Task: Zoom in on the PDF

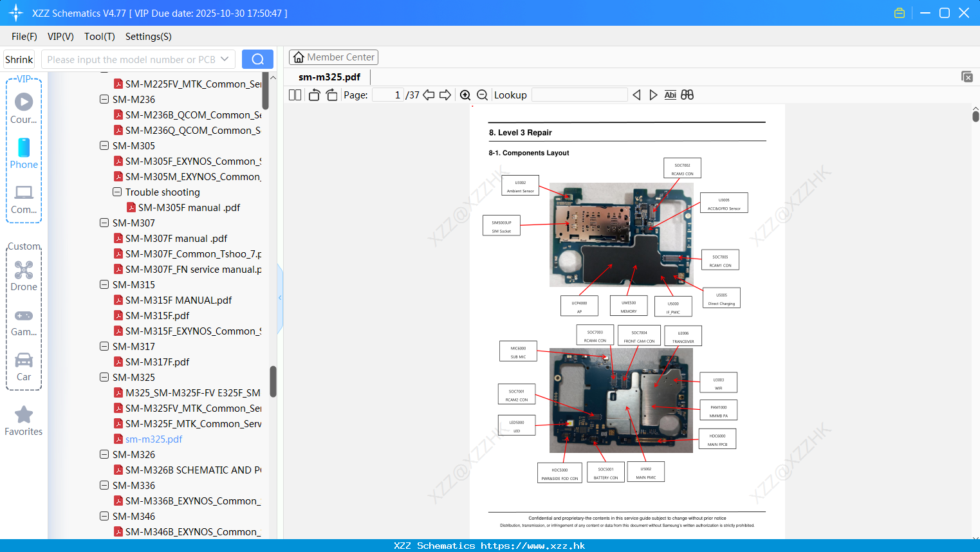Action: click(x=465, y=95)
